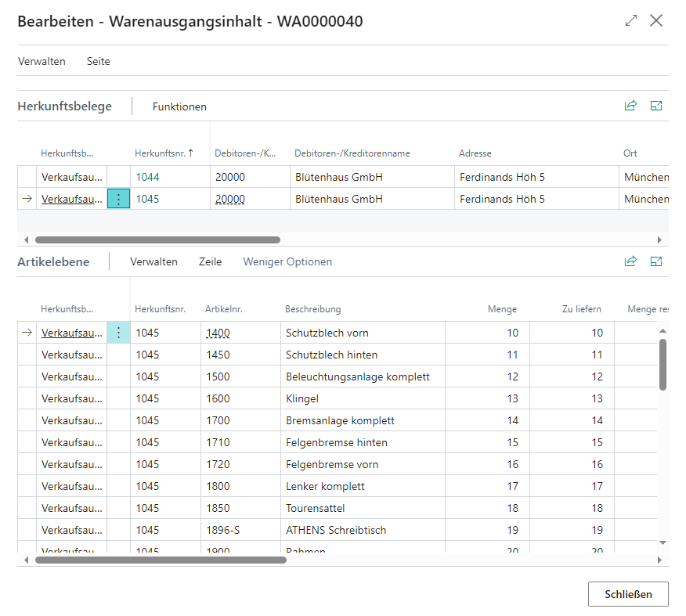Click share icon in Herkunftsbelege section

pyautogui.click(x=630, y=106)
